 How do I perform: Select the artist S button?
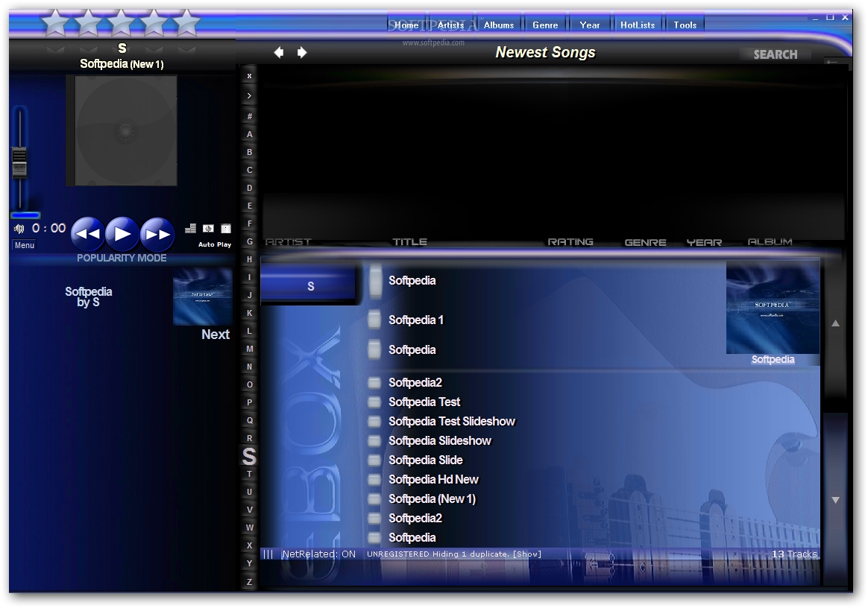click(309, 285)
